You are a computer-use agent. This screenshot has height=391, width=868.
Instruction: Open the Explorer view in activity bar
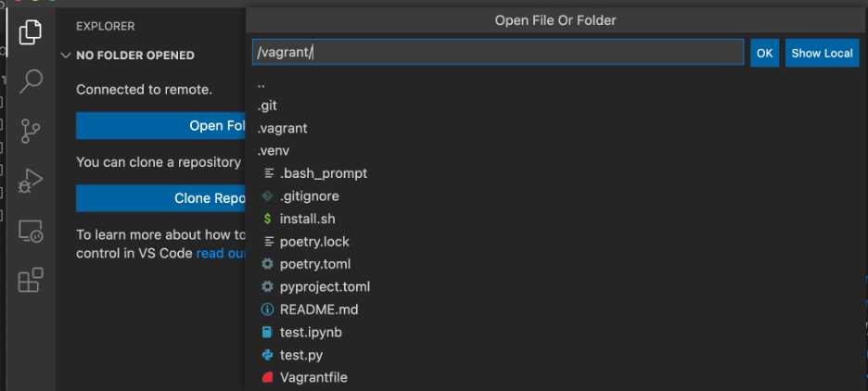[31, 32]
